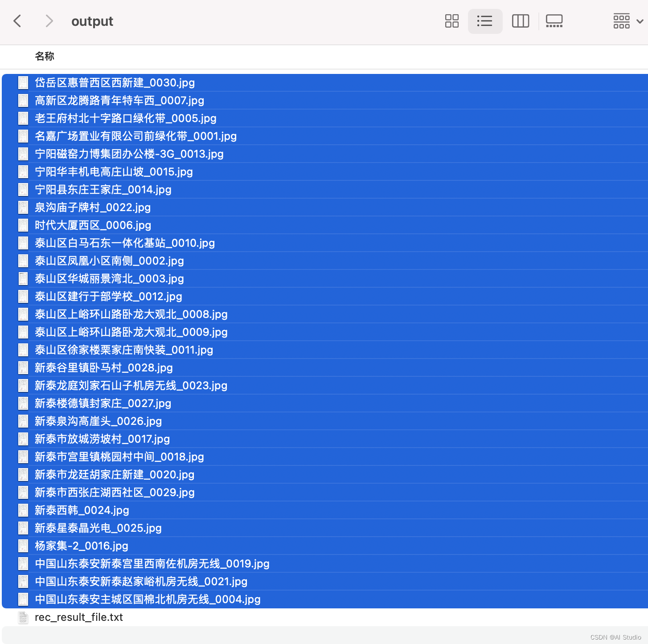Screen dimensions: 648x644
Task: Click the image icon of 时代大厦西区_0006.jpg
Action: (23, 225)
